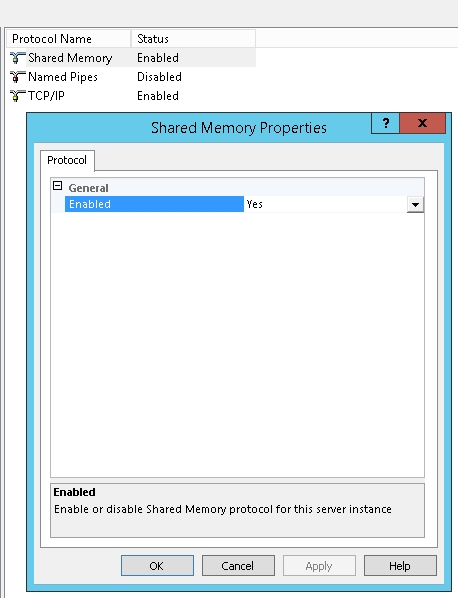458x598 pixels.
Task: Click the Cancel button
Action: [238, 566]
